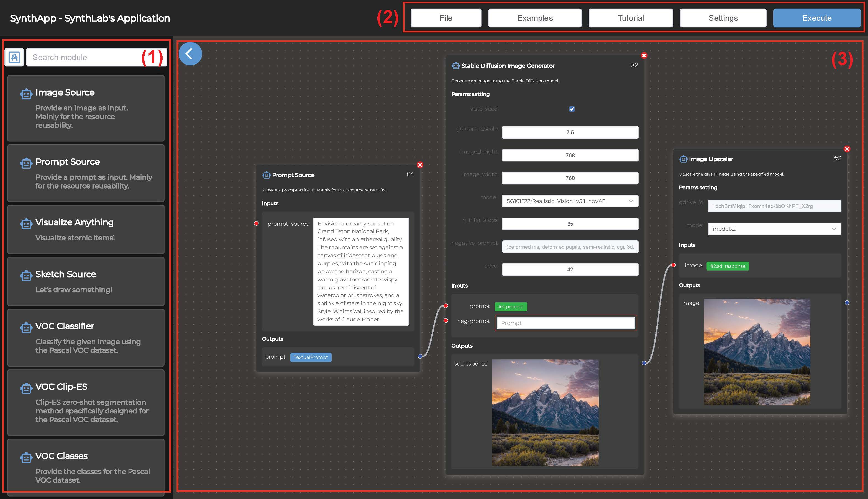Click the guidance_scale value field
Image resolution: width=868 pixels, height=499 pixels.
coord(570,133)
